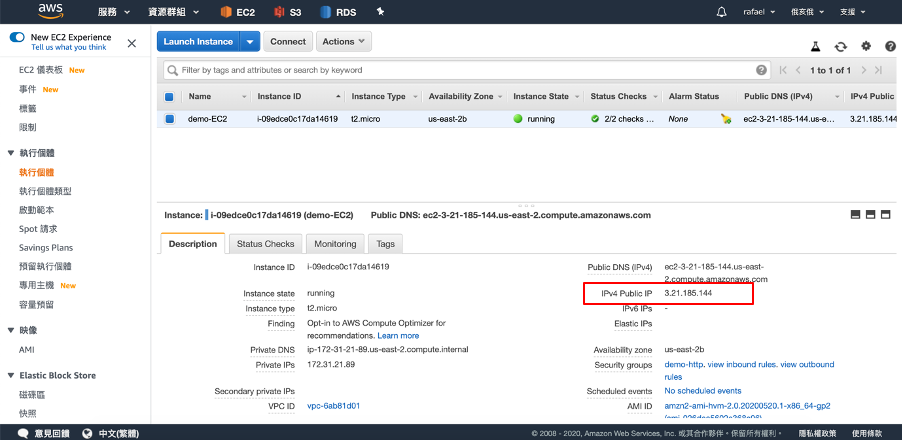The image size is (902, 440).
Task: Go to the previous results page
Action: pos(798,70)
